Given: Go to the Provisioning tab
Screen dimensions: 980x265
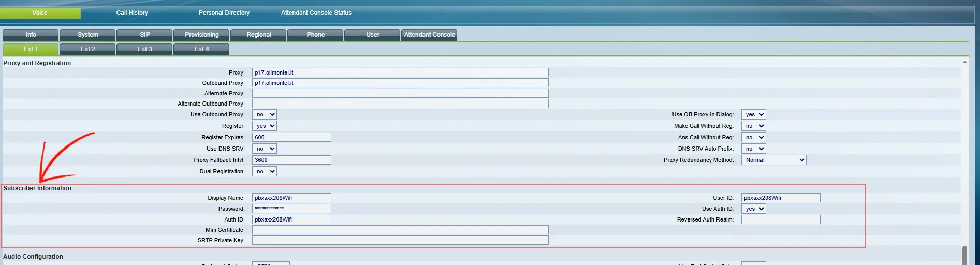Looking at the screenshot, I should click(201, 35).
